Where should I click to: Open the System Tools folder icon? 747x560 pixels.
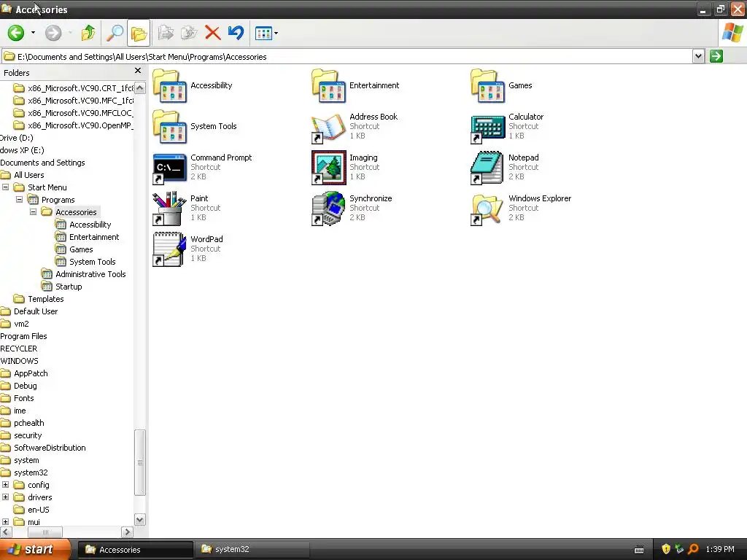[169, 127]
